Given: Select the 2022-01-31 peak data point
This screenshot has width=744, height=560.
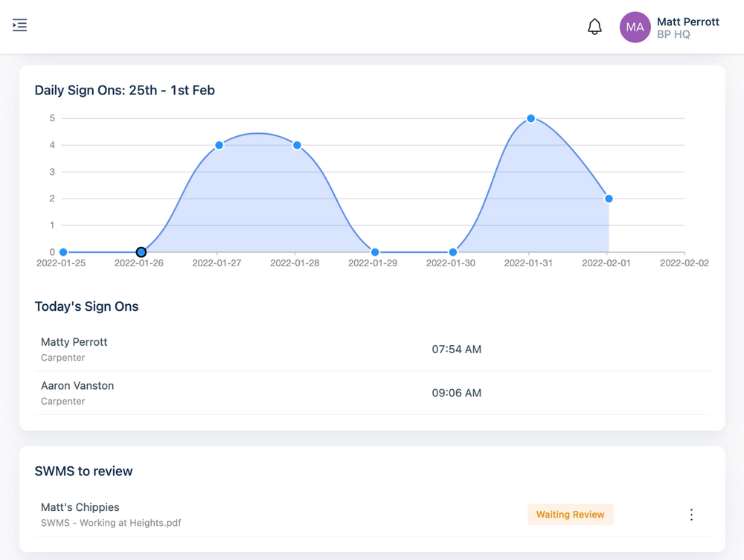Looking at the screenshot, I should tap(531, 118).
